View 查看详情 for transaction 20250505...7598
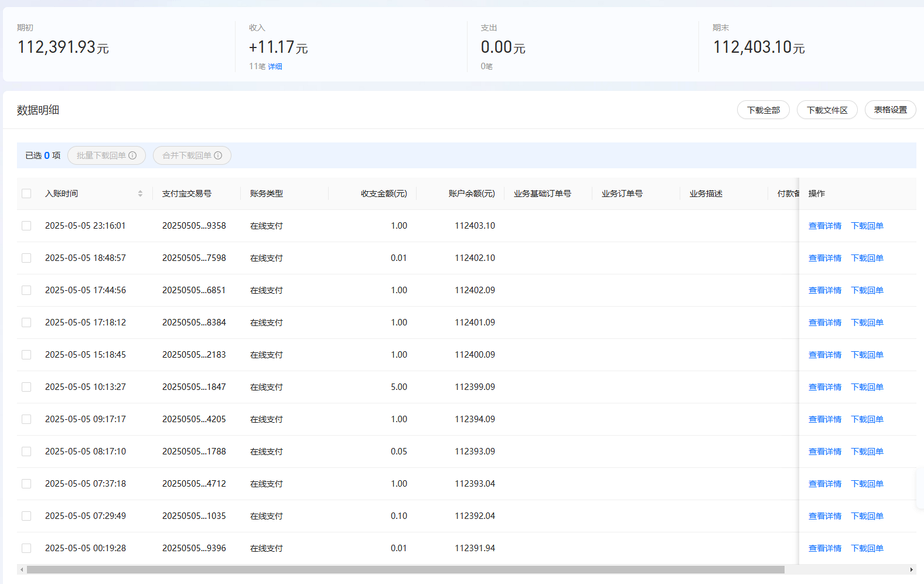The image size is (924, 584). (x=824, y=258)
